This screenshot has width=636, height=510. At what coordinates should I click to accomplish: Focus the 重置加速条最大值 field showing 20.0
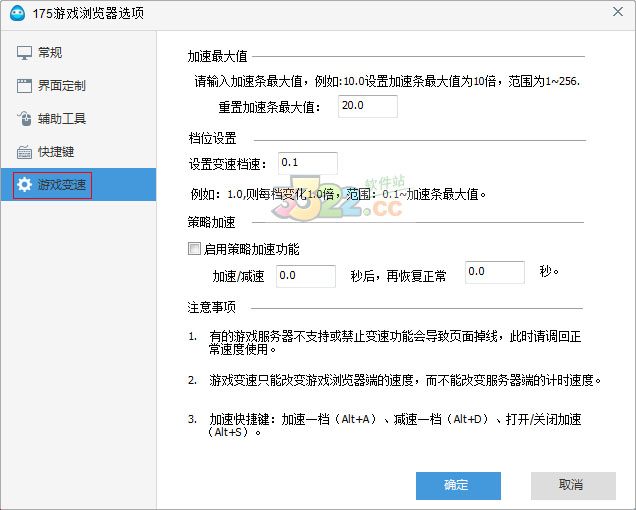(368, 106)
